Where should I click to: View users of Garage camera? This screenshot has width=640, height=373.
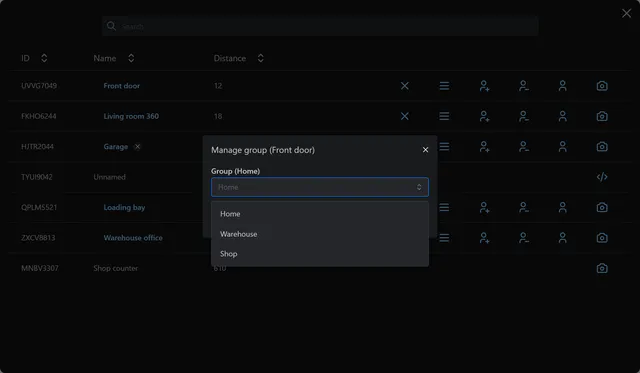pos(562,147)
